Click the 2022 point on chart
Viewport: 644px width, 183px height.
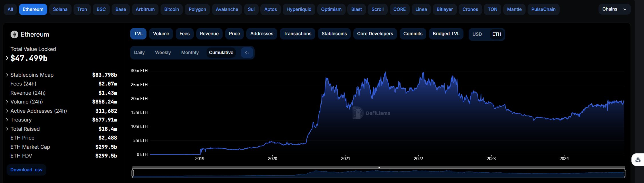click(x=418, y=159)
